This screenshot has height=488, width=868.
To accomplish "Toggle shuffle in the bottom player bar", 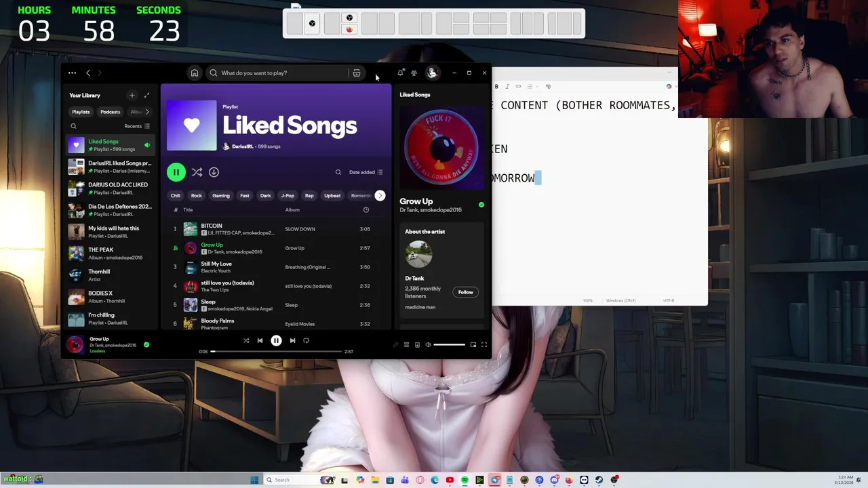I will [x=246, y=341].
